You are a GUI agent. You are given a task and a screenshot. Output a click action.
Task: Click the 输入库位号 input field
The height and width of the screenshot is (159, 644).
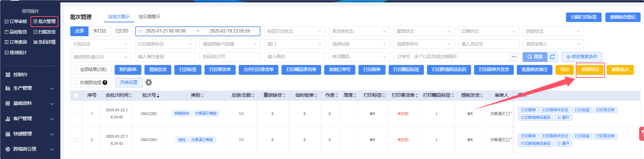pos(488,44)
